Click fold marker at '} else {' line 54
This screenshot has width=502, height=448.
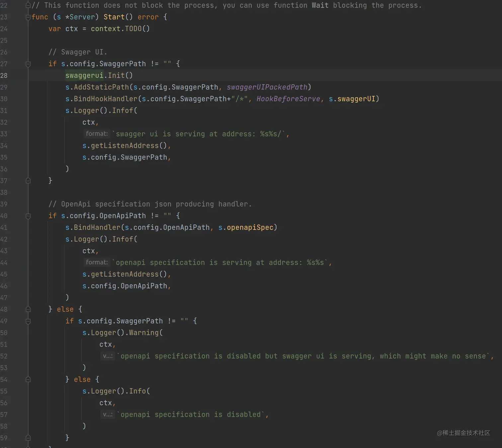(x=28, y=379)
